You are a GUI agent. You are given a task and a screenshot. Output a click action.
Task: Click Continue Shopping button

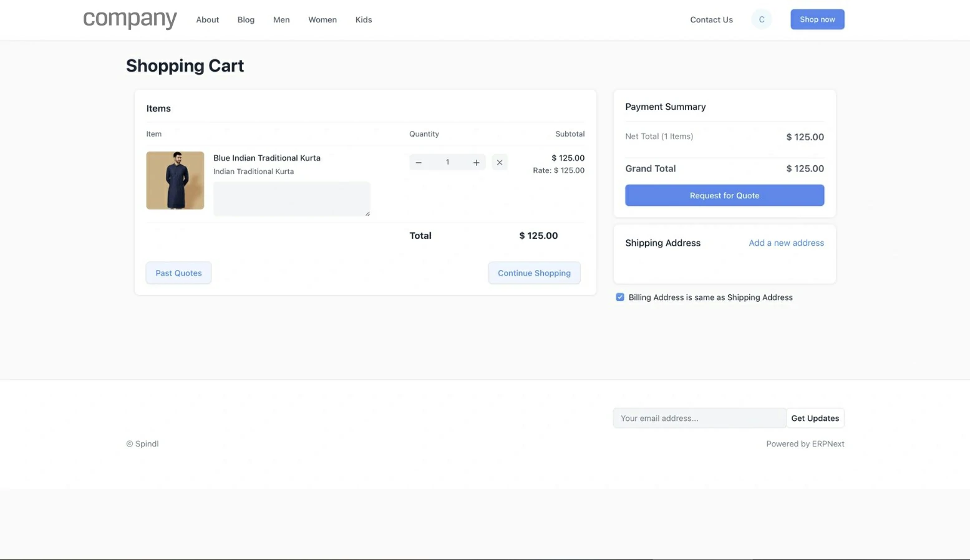(x=534, y=273)
